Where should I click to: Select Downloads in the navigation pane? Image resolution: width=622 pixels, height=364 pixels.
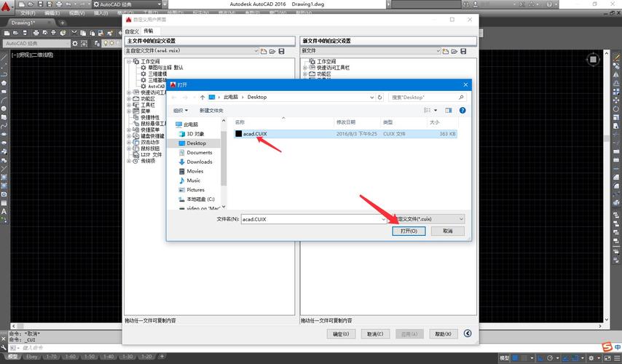pos(199,162)
